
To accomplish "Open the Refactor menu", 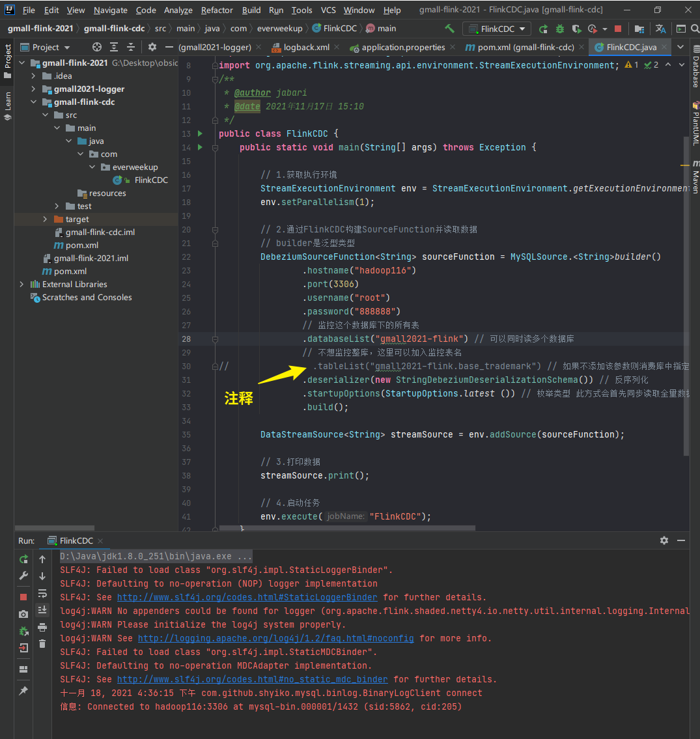I will pyautogui.click(x=217, y=10).
